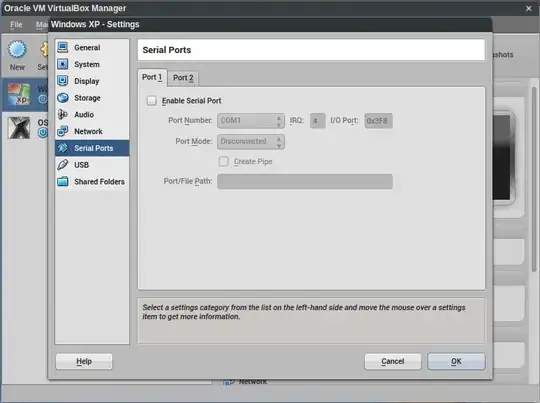Open the Display settings icon

tap(63, 81)
